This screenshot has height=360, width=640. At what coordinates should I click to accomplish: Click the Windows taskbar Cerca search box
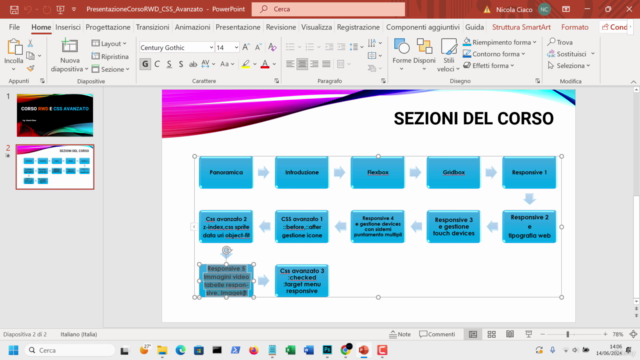(x=69, y=350)
